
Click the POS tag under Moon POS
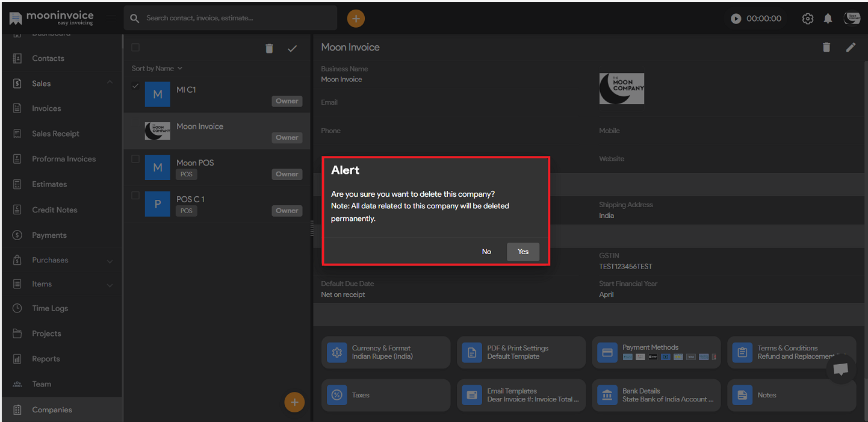pyautogui.click(x=187, y=175)
